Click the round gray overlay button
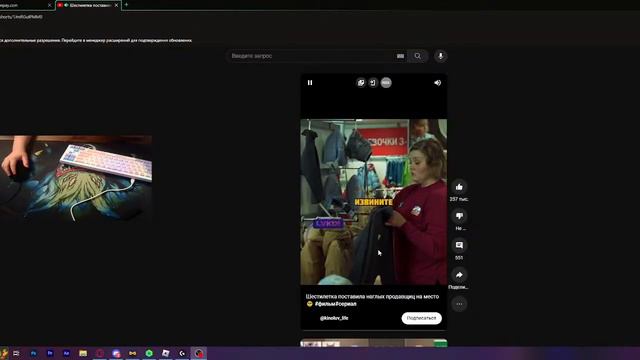 click(386, 83)
